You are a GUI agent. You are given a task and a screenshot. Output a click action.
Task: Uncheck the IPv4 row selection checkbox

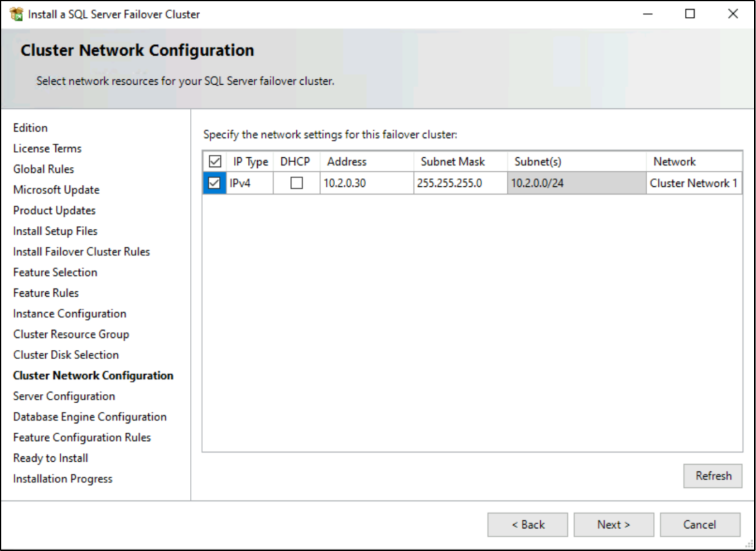pos(214,183)
